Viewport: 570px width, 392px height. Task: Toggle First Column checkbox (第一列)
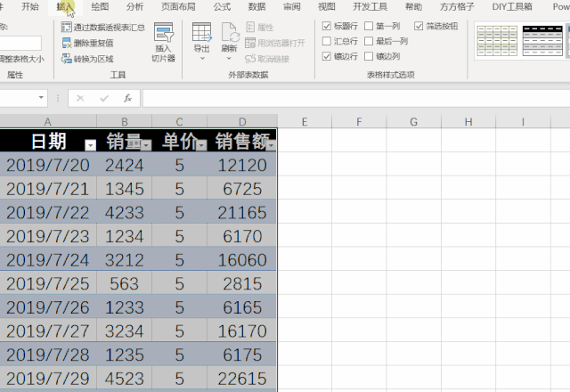click(x=369, y=26)
